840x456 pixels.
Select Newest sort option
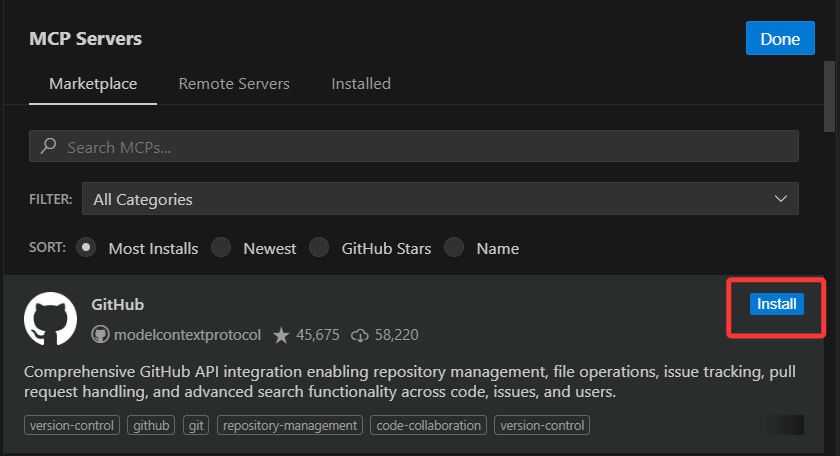pos(221,248)
